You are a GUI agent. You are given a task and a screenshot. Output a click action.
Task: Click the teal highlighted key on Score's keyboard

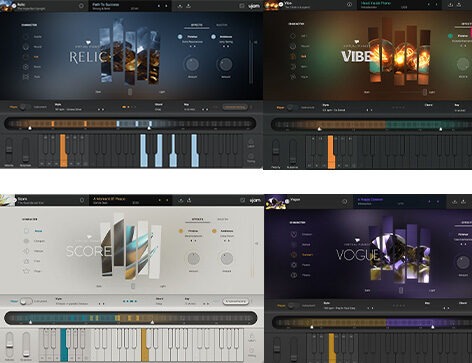64,345
